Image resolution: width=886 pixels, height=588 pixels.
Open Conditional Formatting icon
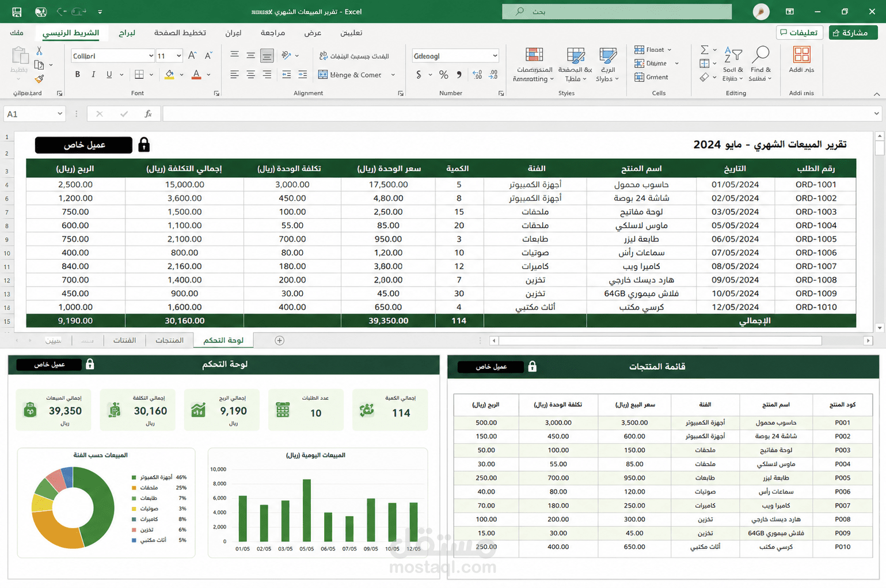coord(534,55)
